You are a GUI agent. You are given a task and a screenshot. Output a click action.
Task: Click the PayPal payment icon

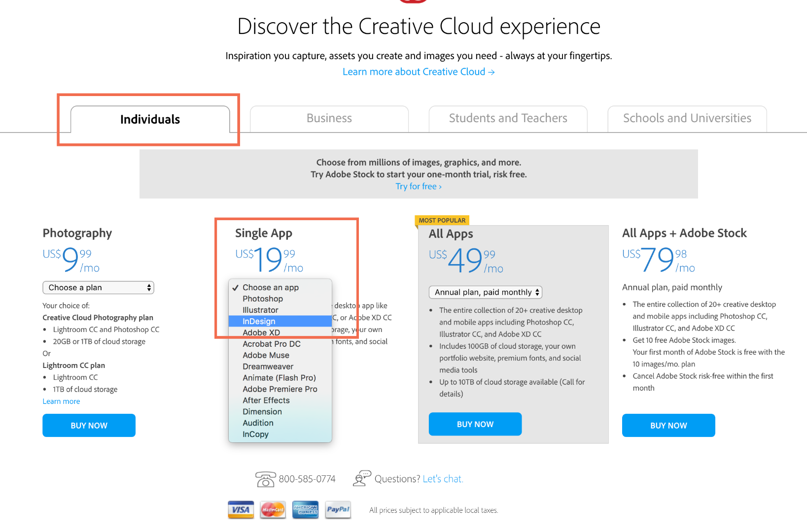click(x=338, y=510)
